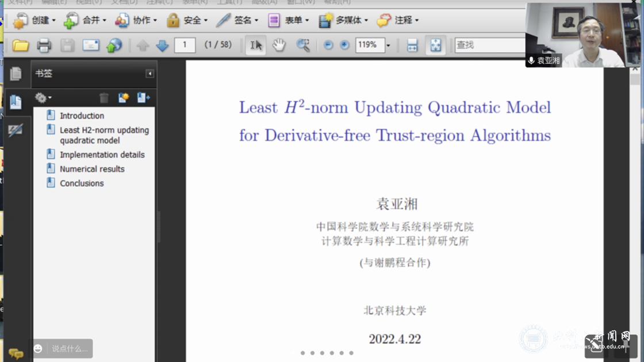644x362 pixels.
Task: Open the Numerical results bookmark
Action: coord(92,169)
